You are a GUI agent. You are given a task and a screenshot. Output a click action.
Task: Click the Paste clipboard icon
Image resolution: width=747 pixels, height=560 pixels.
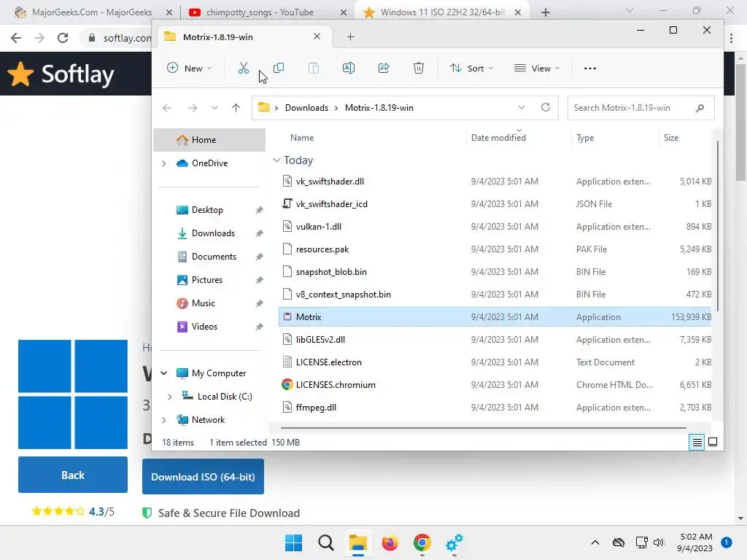point(314,68)
